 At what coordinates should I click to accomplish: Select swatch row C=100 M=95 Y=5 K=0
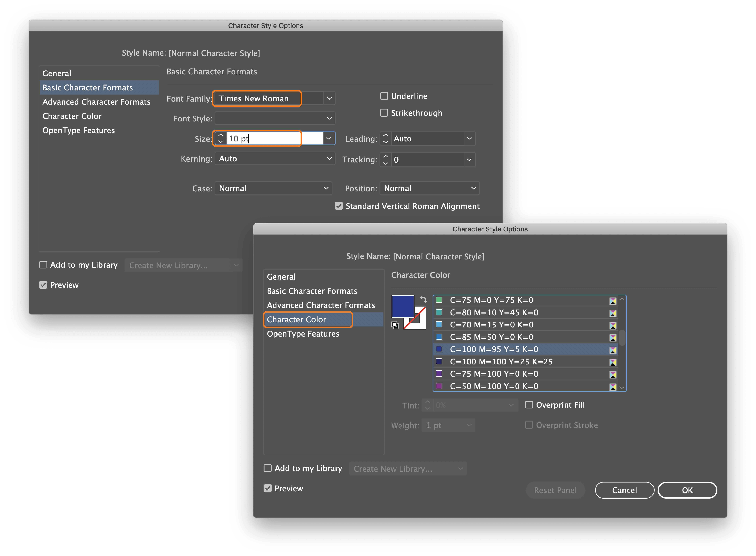(x=526, y=349)
